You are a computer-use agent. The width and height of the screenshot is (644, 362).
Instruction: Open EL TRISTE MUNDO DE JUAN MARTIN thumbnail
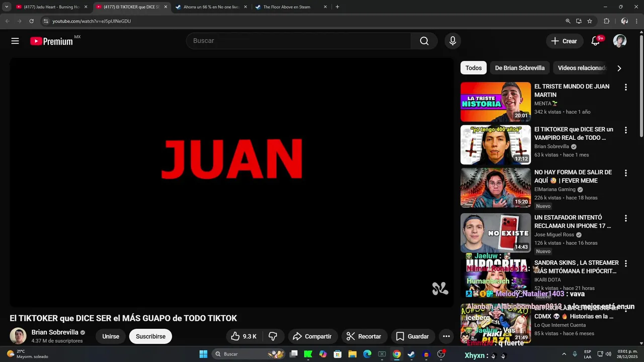[496, 102]
